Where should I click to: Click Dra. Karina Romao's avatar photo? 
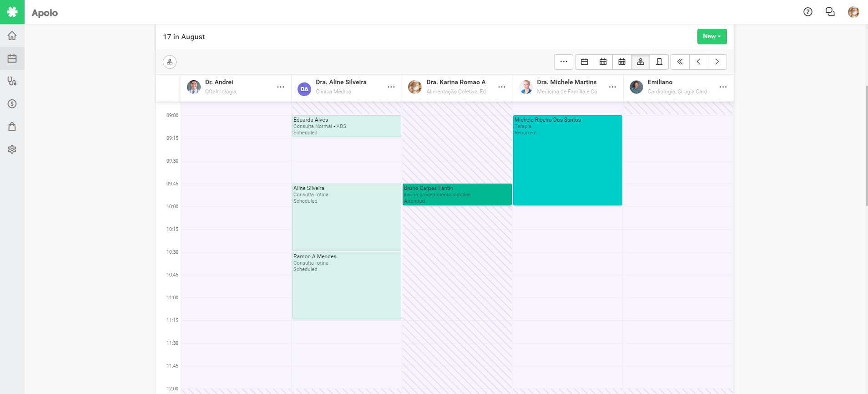tap(415, 87)
